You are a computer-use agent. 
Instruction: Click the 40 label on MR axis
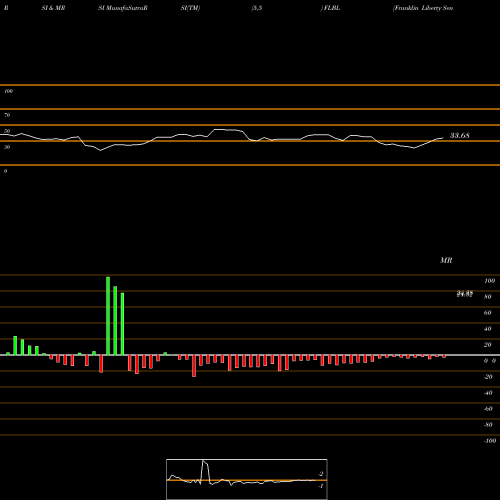pos(488,329)
